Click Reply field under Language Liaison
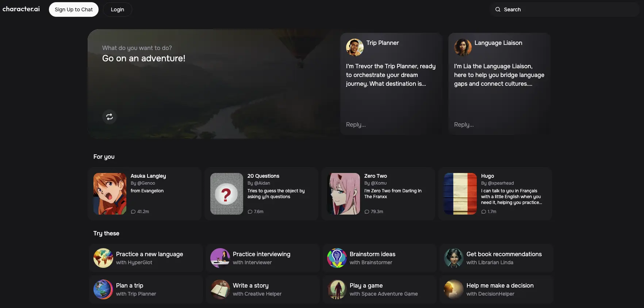Image resolution: width=644 pixels, height=308 pixels. (499, 125)
